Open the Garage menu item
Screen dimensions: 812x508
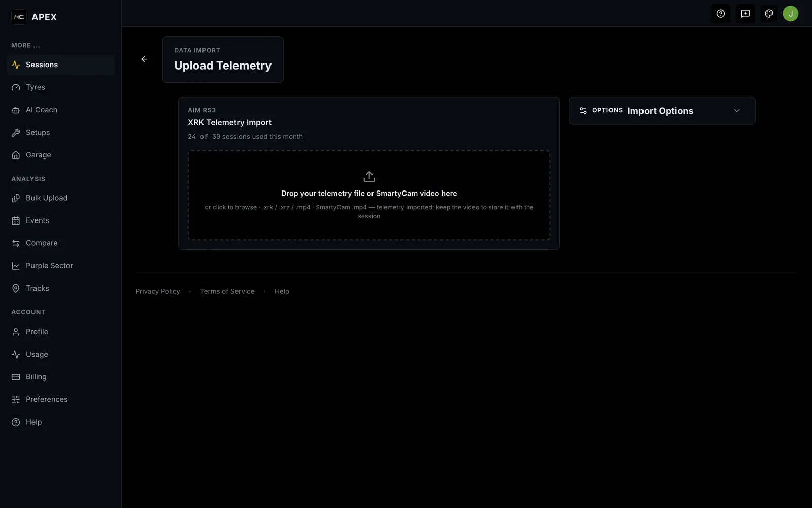tap(61, 155)
